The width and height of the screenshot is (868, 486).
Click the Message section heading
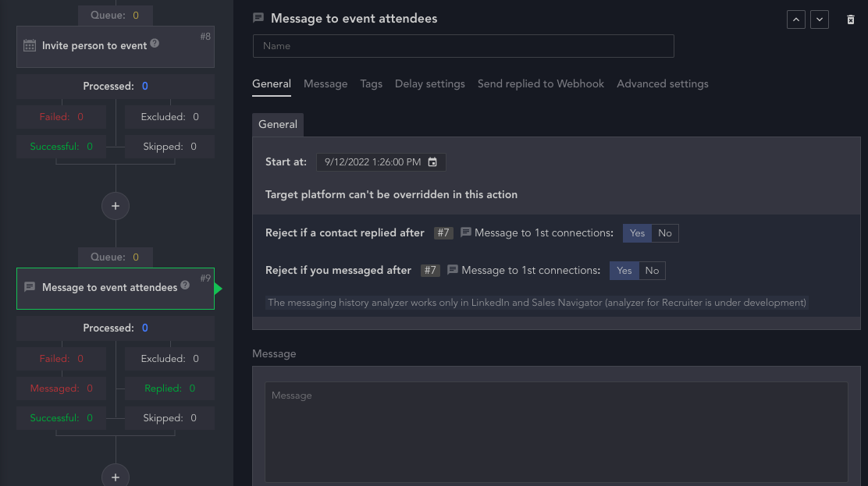point(274,353)
